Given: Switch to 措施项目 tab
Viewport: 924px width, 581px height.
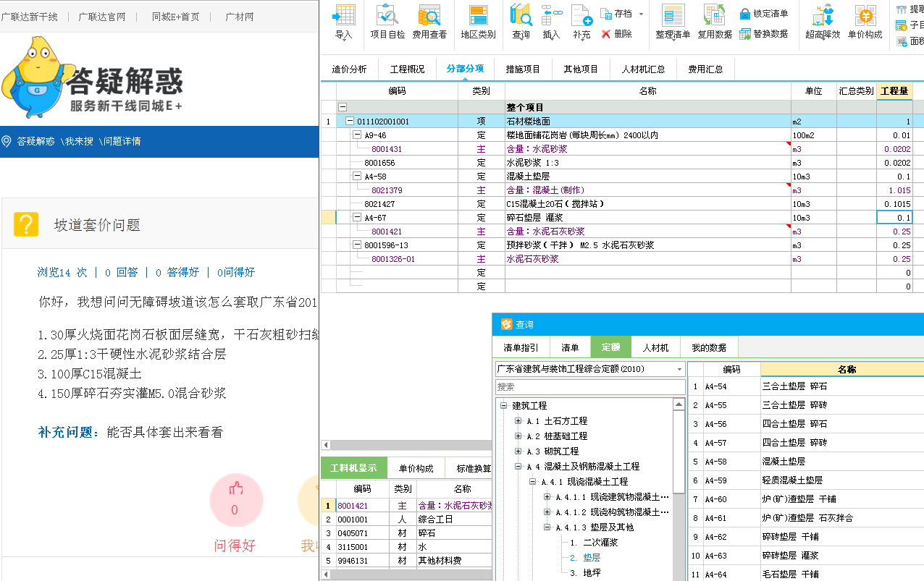Looking at the screenshot, I should point(523,69).
